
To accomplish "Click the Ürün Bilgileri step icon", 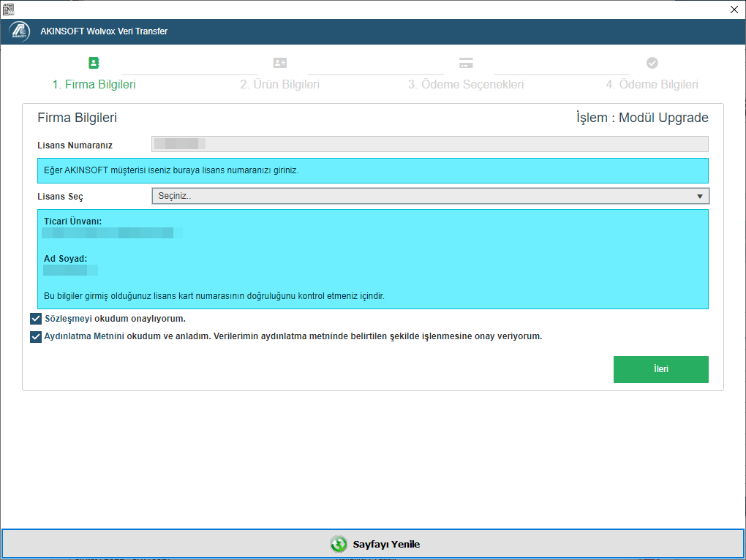I will tap(279, 63).
